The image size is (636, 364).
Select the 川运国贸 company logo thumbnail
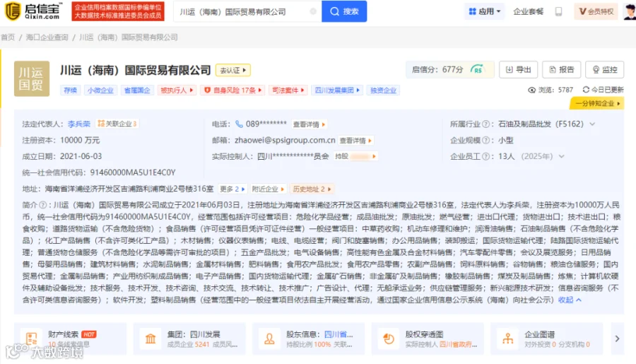(32, 78)
